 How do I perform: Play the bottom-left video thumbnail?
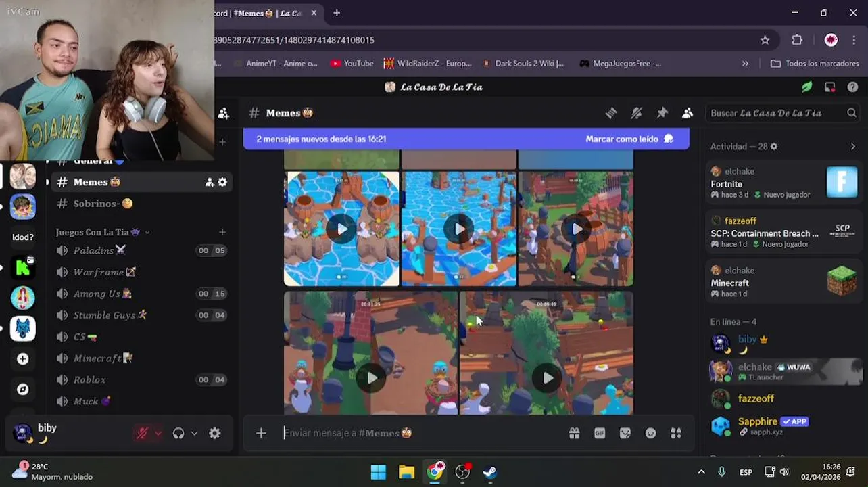[x=371, y=378]
